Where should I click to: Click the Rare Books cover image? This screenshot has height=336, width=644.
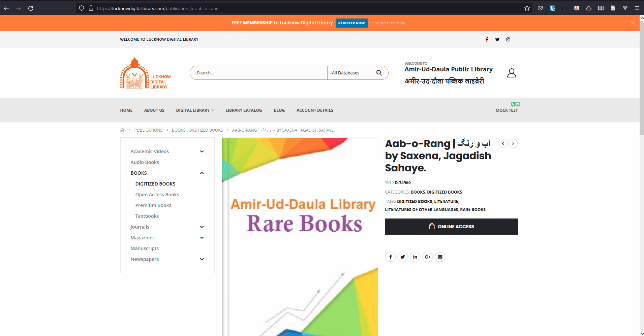tap(300, 237)
